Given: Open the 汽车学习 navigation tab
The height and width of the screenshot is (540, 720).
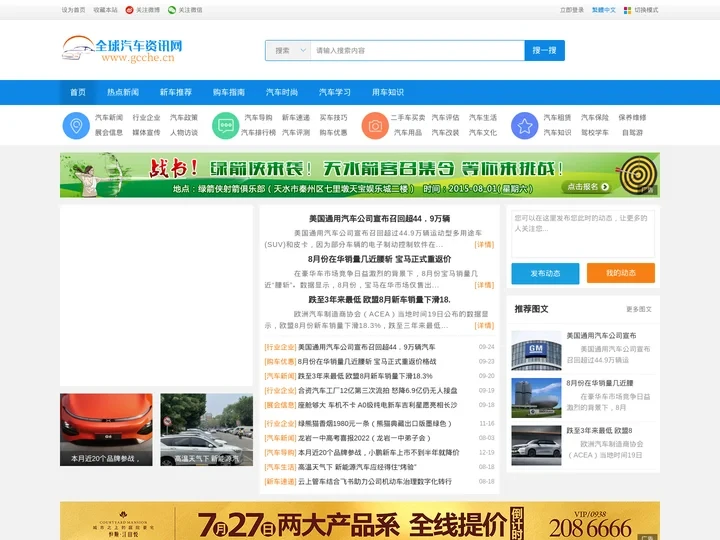Looking at the screenshot, I should [x=335, y=92].
